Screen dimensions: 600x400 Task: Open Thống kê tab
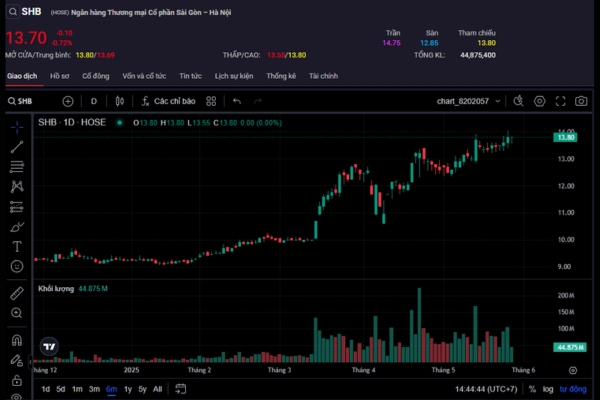click(281, 76)
